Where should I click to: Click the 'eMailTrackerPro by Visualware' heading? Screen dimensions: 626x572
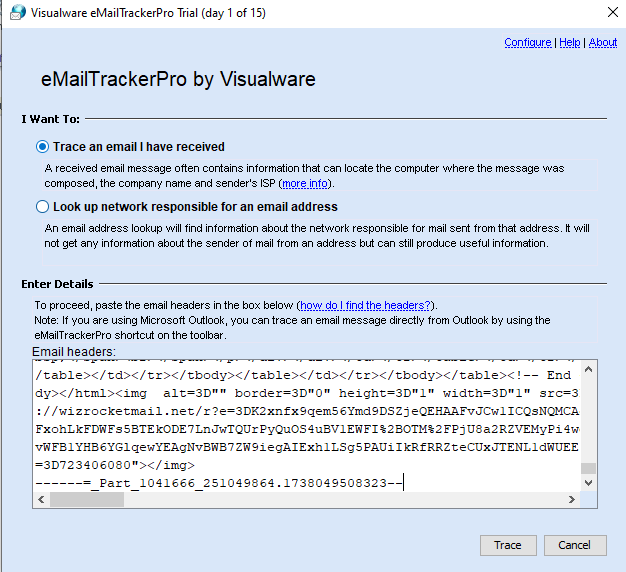pos(178,79)
